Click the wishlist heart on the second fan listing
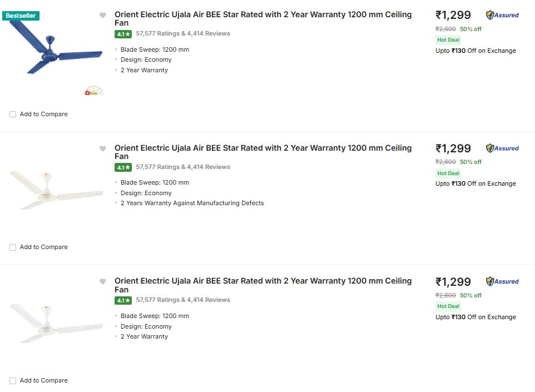This screenshot has height=392, width=535. (102, 148)
